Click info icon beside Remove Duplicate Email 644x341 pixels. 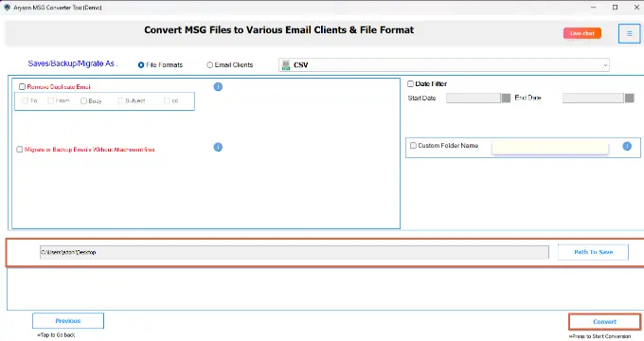pos(218,87)
